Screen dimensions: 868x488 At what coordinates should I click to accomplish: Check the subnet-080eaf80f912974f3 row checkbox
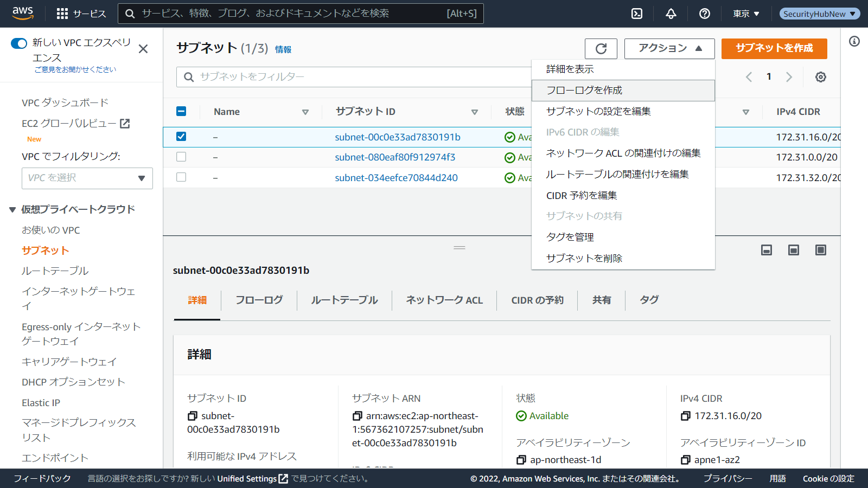click(181, 157)
